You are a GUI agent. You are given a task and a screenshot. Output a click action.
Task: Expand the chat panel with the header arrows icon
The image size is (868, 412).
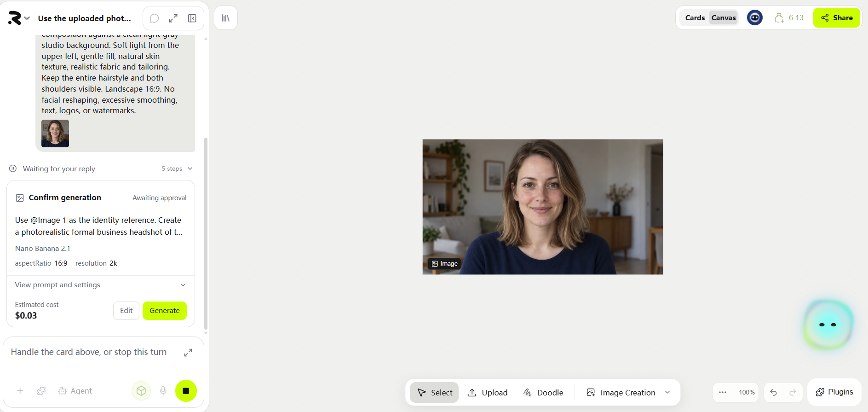pyautogui.click(x=173, y=18)
